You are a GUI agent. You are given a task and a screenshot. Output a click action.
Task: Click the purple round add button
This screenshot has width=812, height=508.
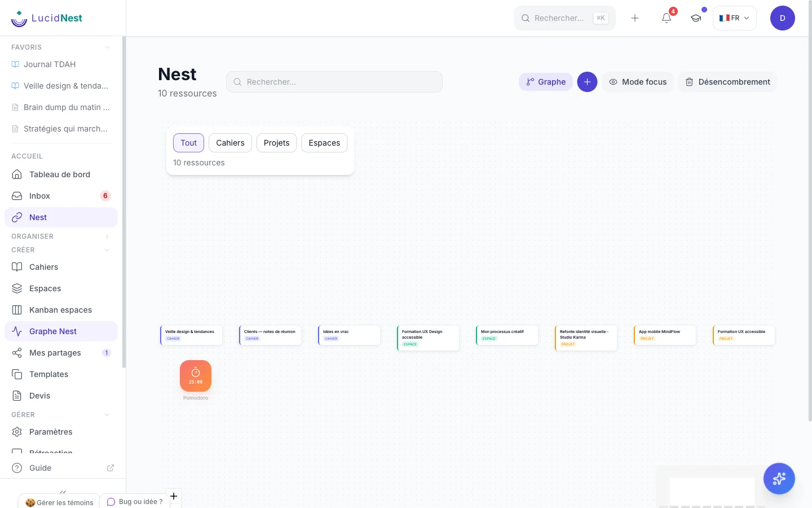(x=587, y=82)
